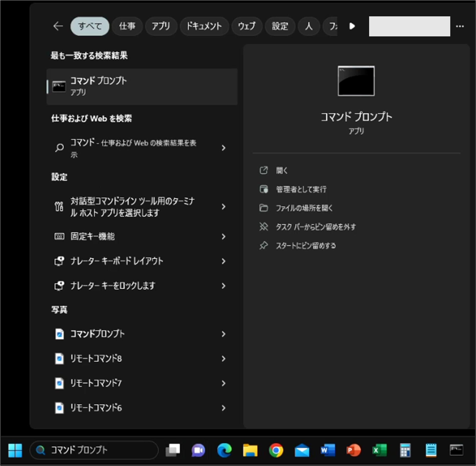Click the コマンド プロンプト icon in best match

coord(59,87)
